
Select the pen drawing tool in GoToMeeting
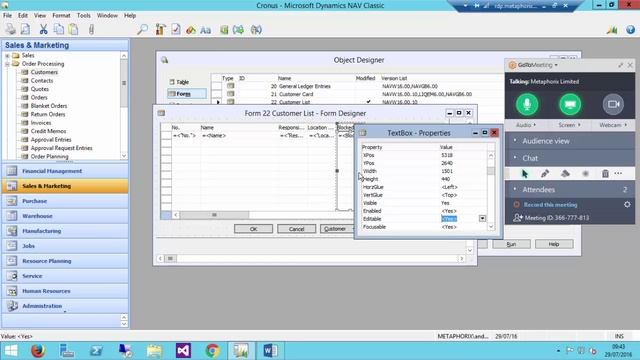pyautogui.click(x=545, y=174)
